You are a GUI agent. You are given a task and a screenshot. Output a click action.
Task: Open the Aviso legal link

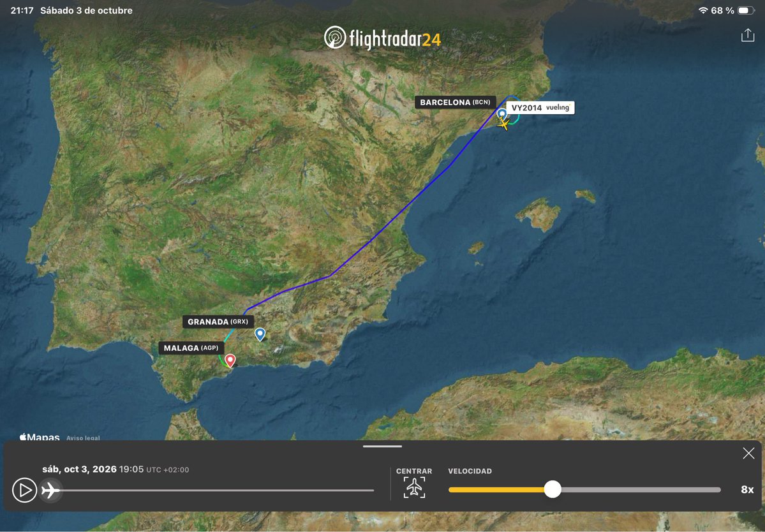[x=83, y=438]
